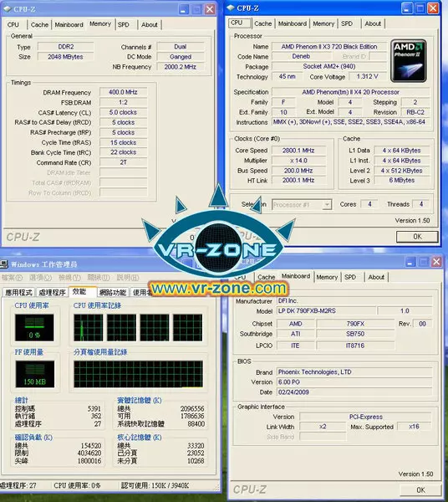Open Cache tab in processor window

(x=262, y=23)
